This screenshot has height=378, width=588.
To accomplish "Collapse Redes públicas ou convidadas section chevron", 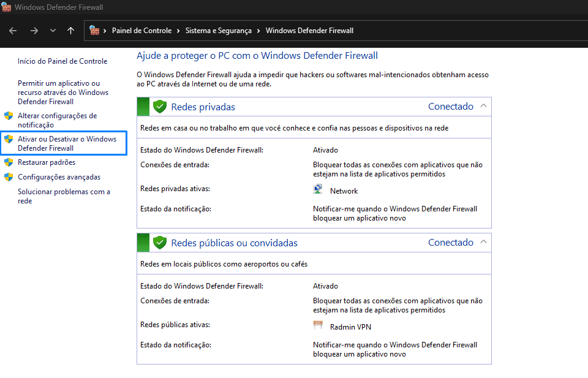I will point(484,242).
